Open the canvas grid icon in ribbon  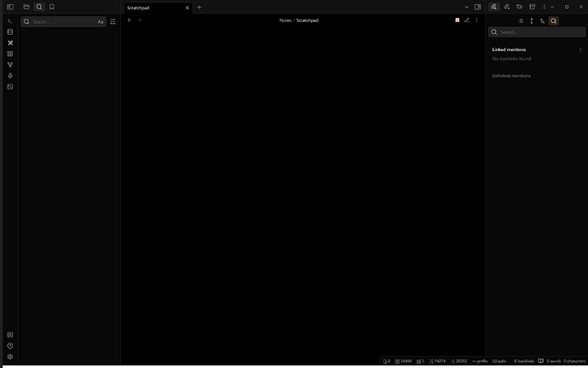coord(10,54)
